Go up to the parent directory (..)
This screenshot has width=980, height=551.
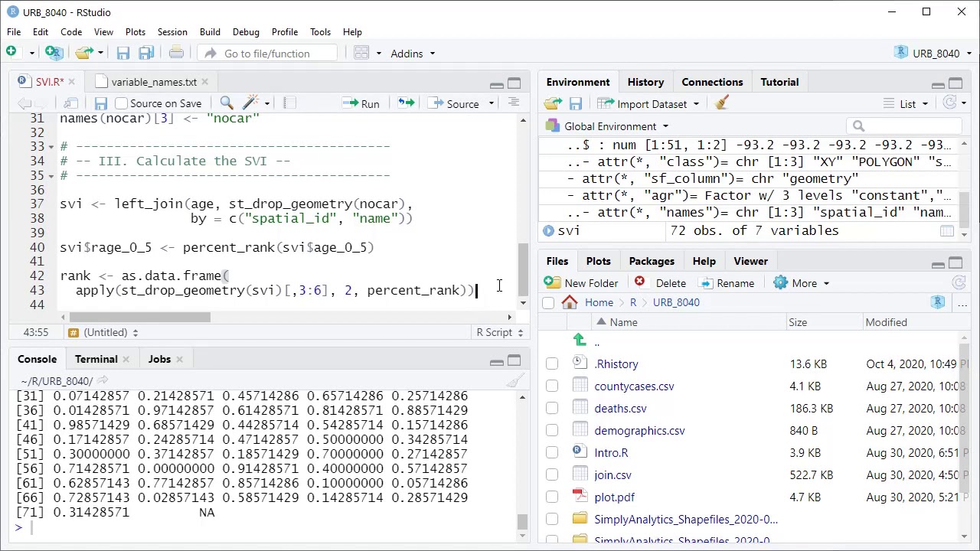coord(597,341)
